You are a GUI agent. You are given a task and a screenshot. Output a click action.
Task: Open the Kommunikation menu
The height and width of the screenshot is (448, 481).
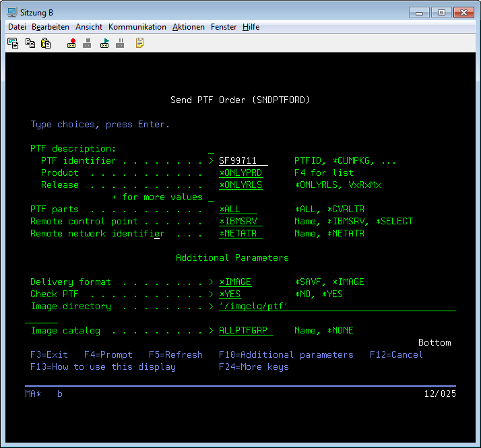pos(137,27)
